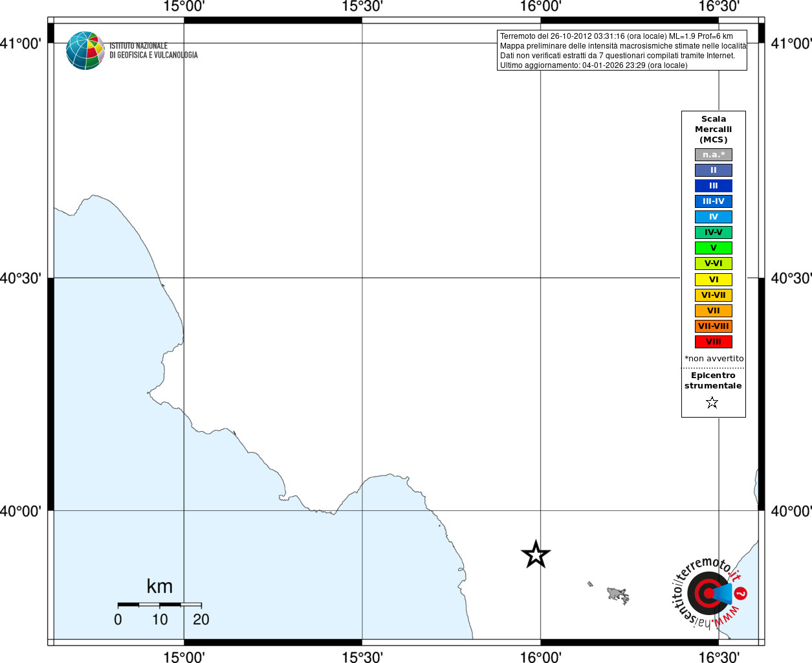The width and height of the screenshot is (812, 663).
Task: Select the V-VI yellow-green legend swatch
Action: coord(714,264)
